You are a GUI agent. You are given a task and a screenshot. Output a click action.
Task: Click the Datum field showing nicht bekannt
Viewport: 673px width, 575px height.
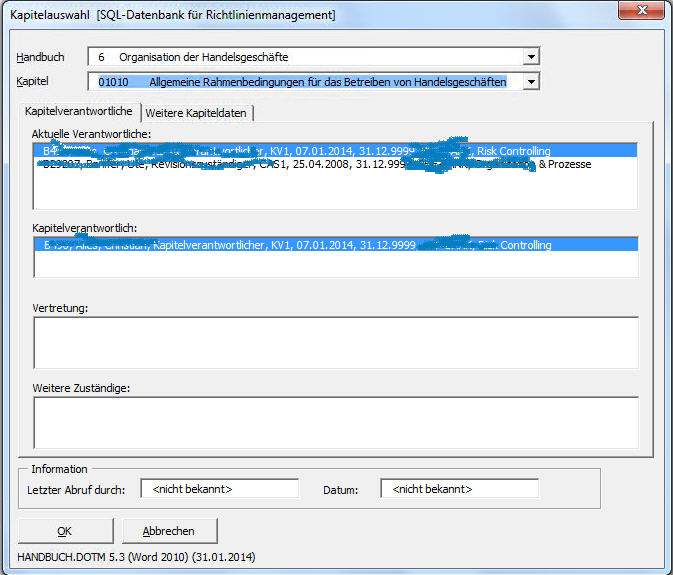(459, 489)
